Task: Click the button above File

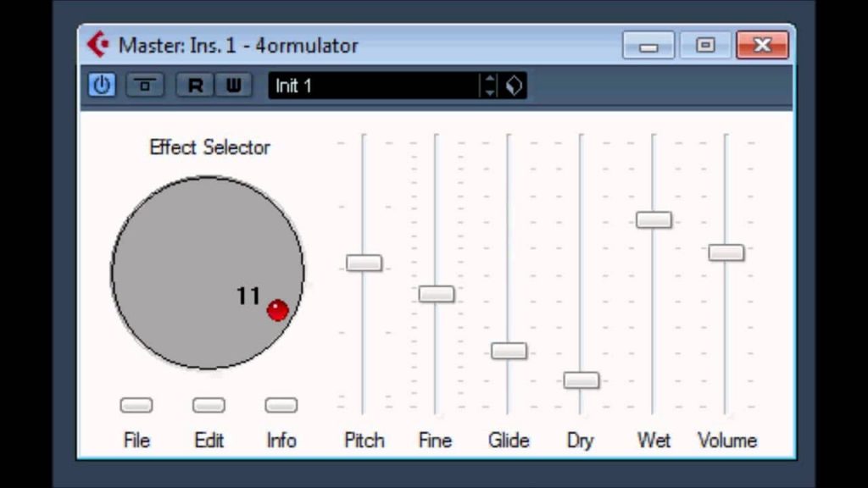Action: [136, 406]
